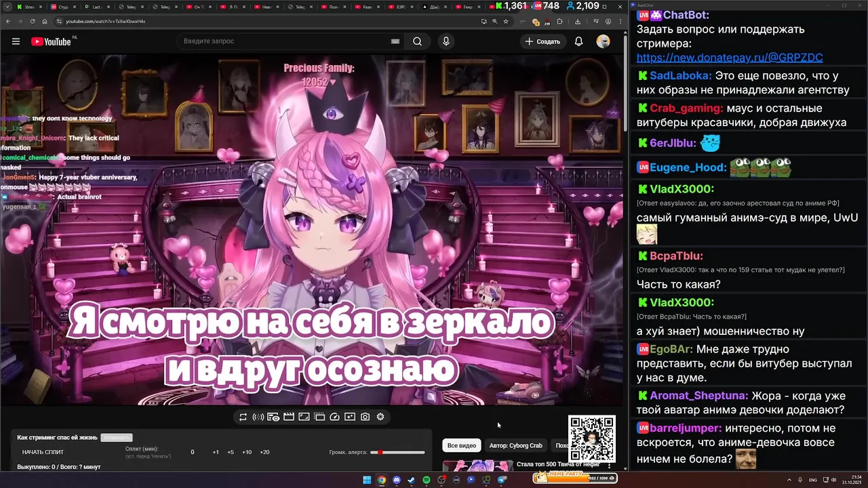Click EgoBAr username in chat
Image resolution: width=868 pixels, height=488 pixels.
point(671,349)
